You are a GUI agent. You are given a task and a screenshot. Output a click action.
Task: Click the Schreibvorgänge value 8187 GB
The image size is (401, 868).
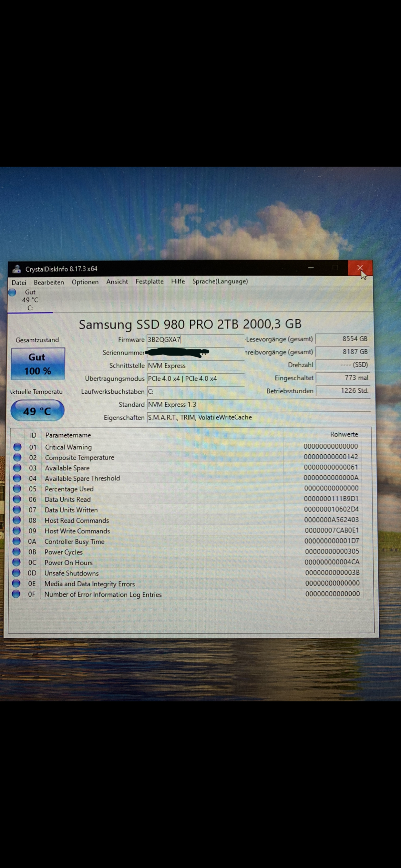[342, 352]
